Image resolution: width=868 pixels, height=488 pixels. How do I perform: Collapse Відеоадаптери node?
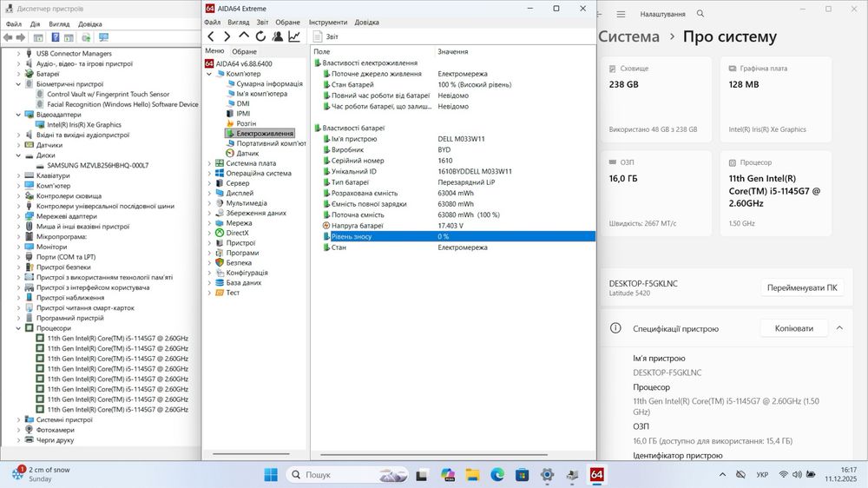(18, 115)
